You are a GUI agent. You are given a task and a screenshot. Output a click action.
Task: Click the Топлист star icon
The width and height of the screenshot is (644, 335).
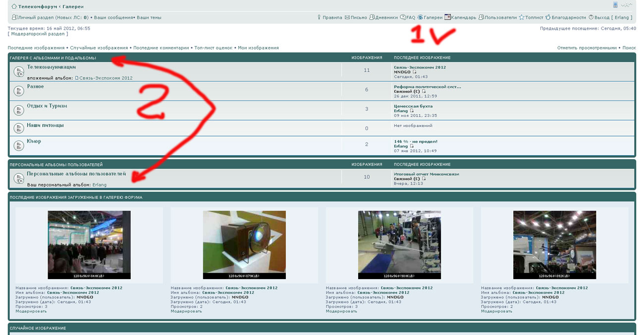521,17
